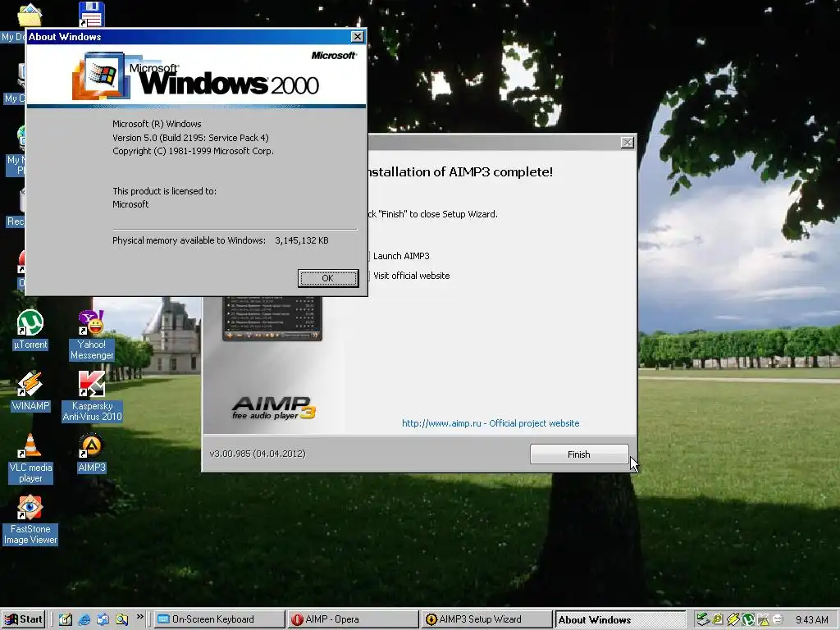Close the AIMP3 Setup Wizard window

pos(627,143)
